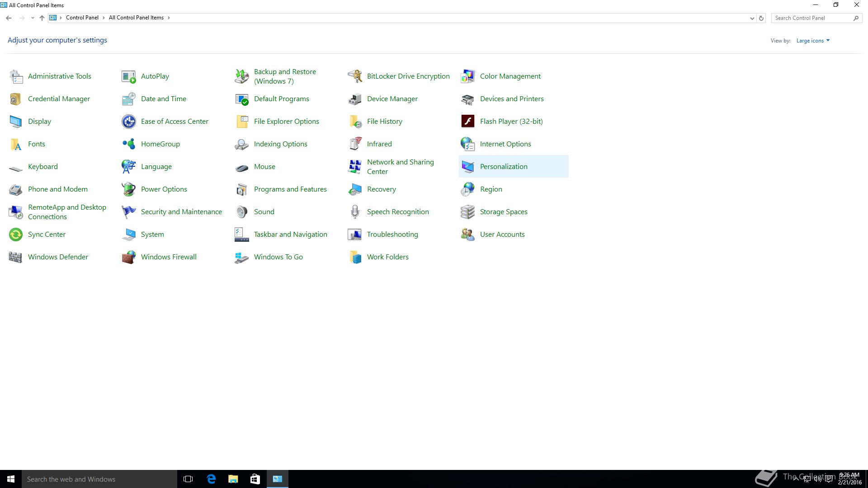Open the Indexing Options icon
Image resolution: width=868 pixels, height=488 pixels.
(x=242, y=144)
